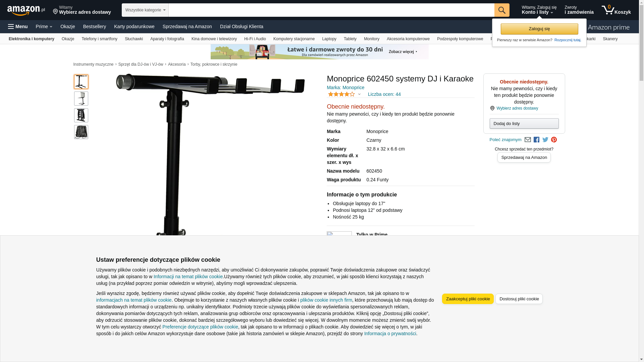Click inside the search input field
The height and width of the screenshot is (362, 644).
coord(331,10)
